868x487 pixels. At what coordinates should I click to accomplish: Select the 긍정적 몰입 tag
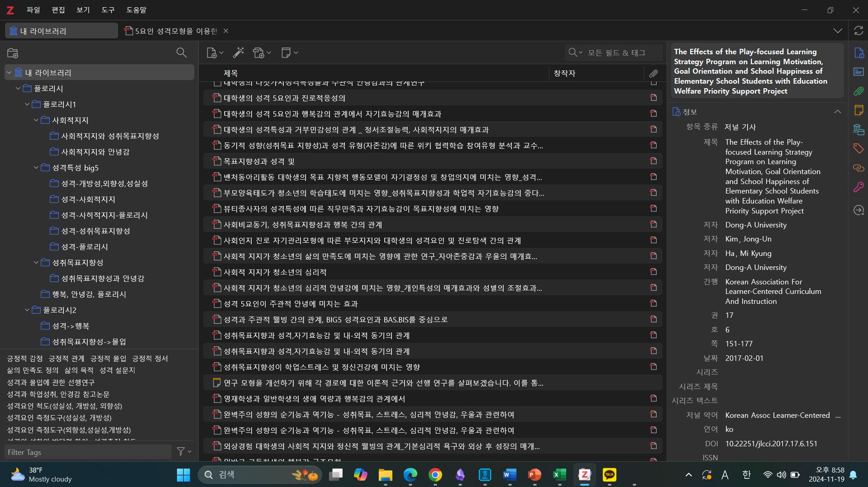(x=108, y=359)
